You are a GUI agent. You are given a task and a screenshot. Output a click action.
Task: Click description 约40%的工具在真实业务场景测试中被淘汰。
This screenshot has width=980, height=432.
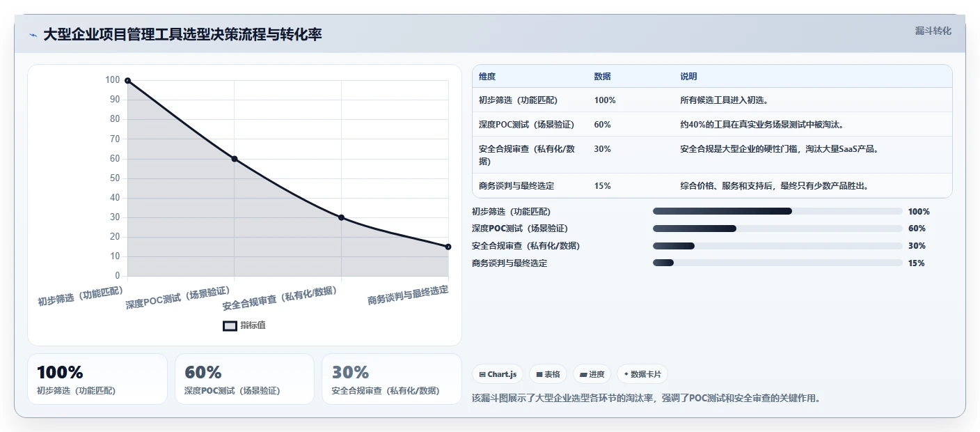pyautogui.click(x=762, y=125)
